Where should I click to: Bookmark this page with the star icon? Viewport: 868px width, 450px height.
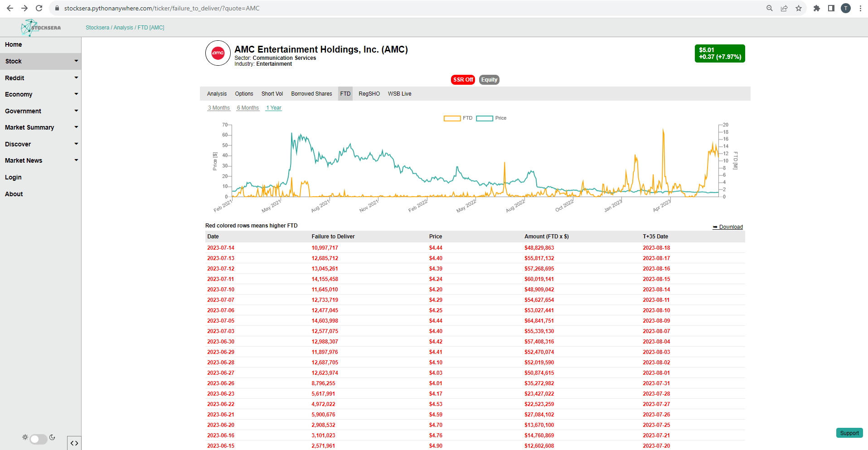pyautogui.click(x=799, y=8)
